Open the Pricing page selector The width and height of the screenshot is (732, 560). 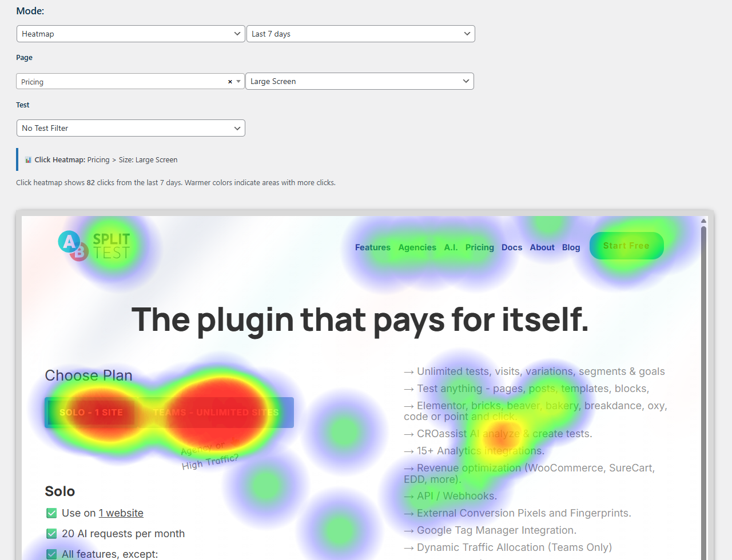click(123, 82)
